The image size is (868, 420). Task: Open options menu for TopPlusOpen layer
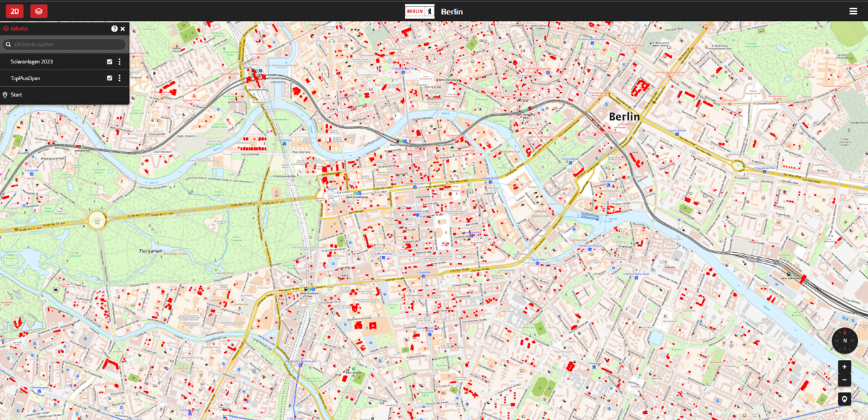tap(120, 78)
